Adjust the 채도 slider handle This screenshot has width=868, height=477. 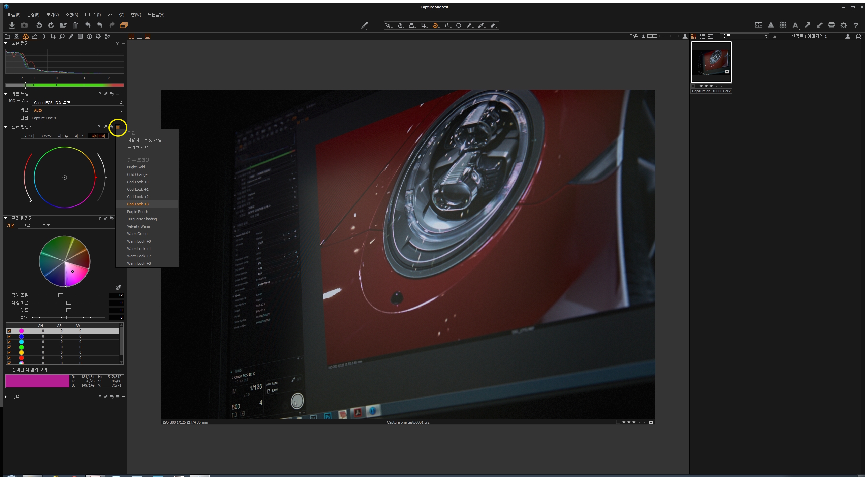69,310
